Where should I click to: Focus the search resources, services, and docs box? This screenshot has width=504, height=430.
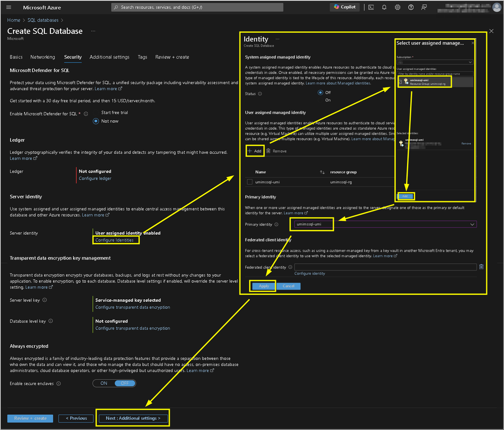coord(197,7)
